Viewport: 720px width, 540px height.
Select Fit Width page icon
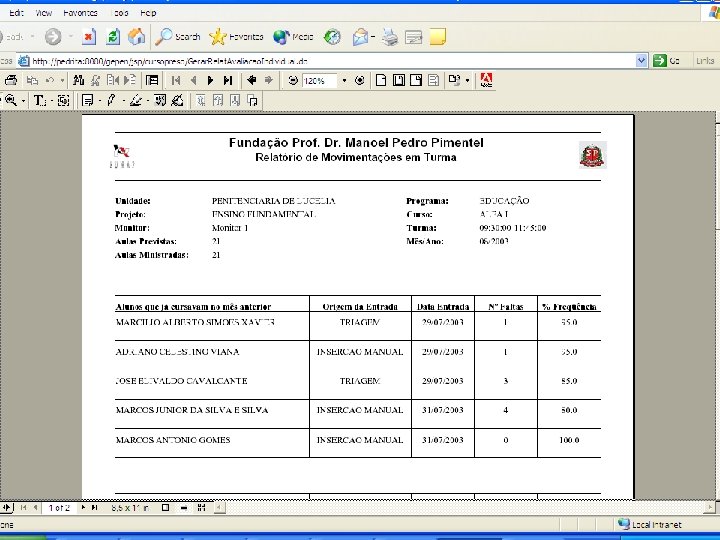tap(416, 80)
